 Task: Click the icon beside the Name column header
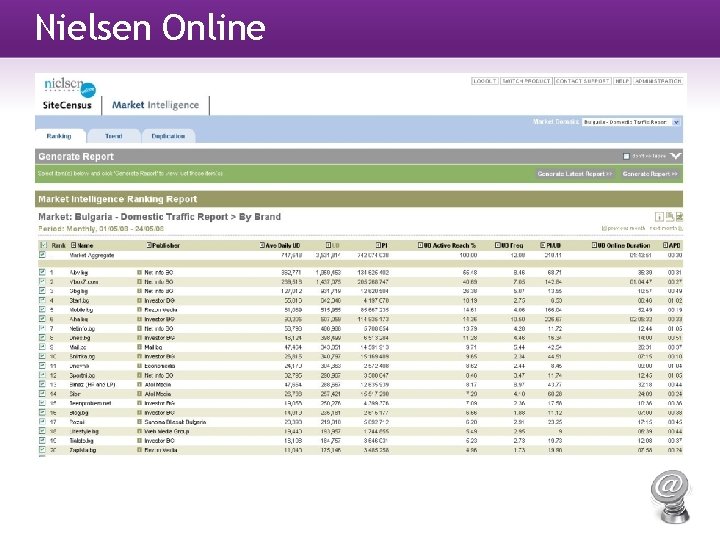(x=73, y=245)
